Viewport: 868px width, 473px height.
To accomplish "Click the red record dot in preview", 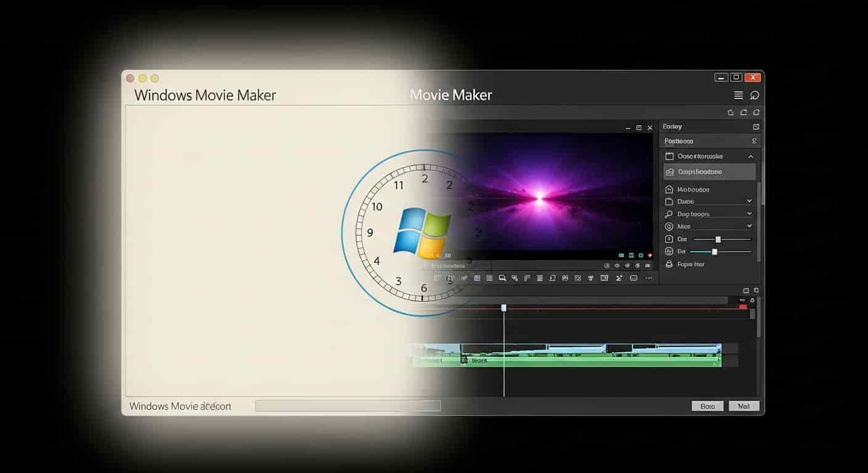I will click(x=650, y=254).
